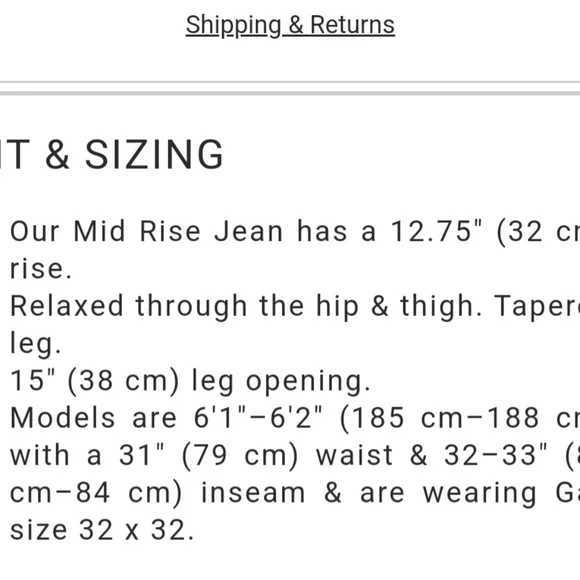Select the 12.75" rise measurement

click(x=437, y=231)
